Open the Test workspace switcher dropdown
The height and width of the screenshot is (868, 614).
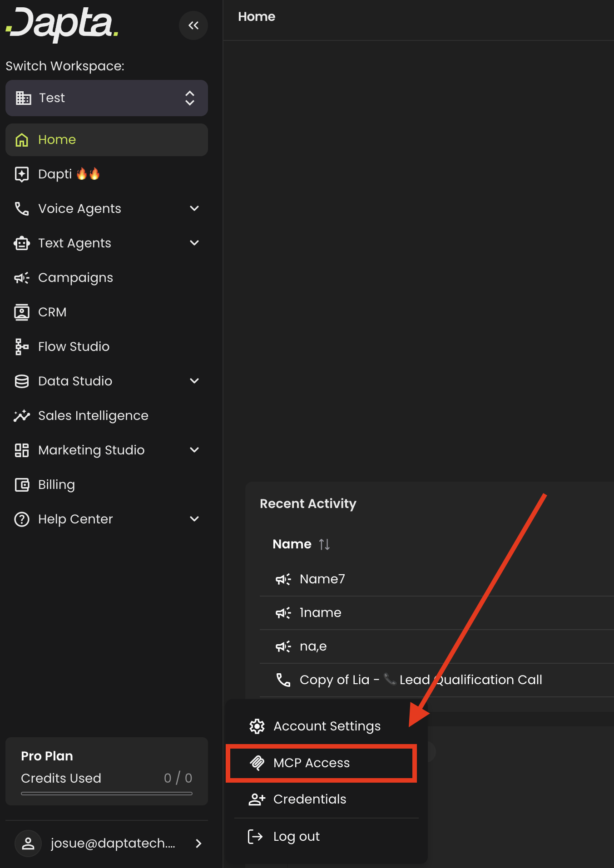click(x=107, y=98)
